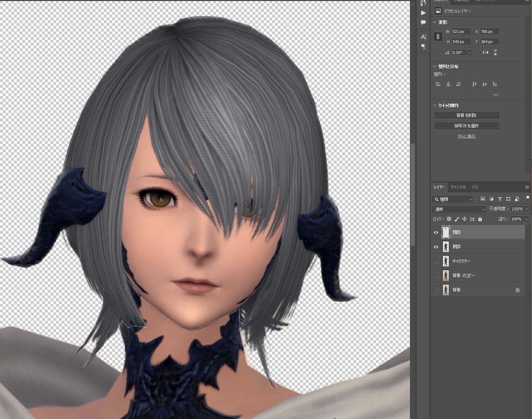Screen dimensions: 532x419
Task: Show more align options ellipsis
Action: (x=496, y=95)
